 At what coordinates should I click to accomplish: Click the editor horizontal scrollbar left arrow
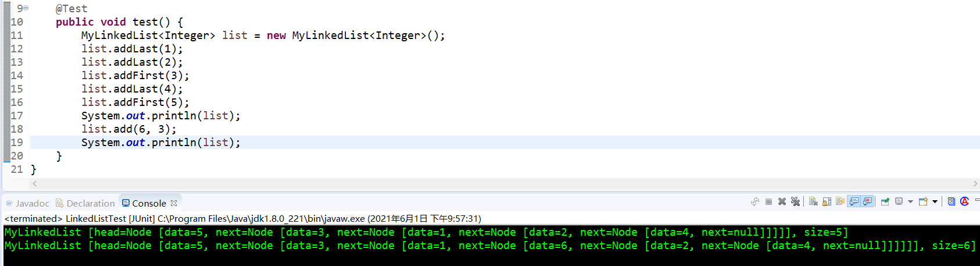pyautogui.click(x=35, y=183)
